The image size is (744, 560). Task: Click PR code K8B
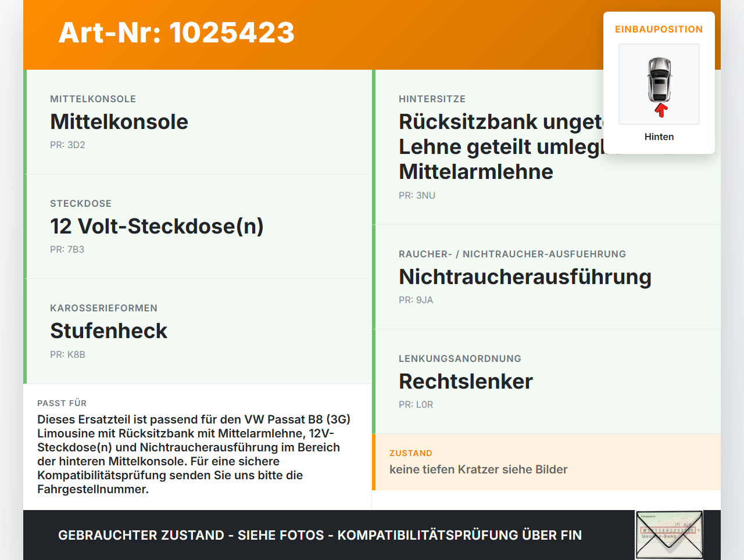[x=67, y=354]
